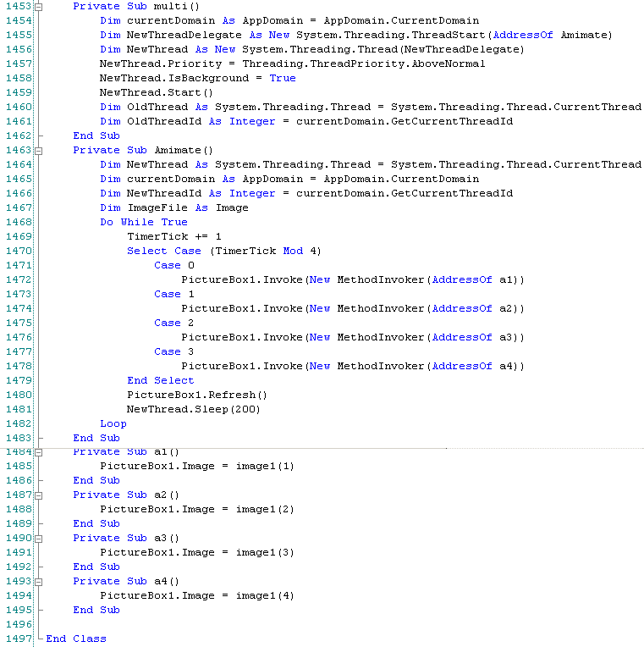Screen dimensions: 644x647
Task: Click 'Do While True' keyword line
Action: (x=144, y=223)
